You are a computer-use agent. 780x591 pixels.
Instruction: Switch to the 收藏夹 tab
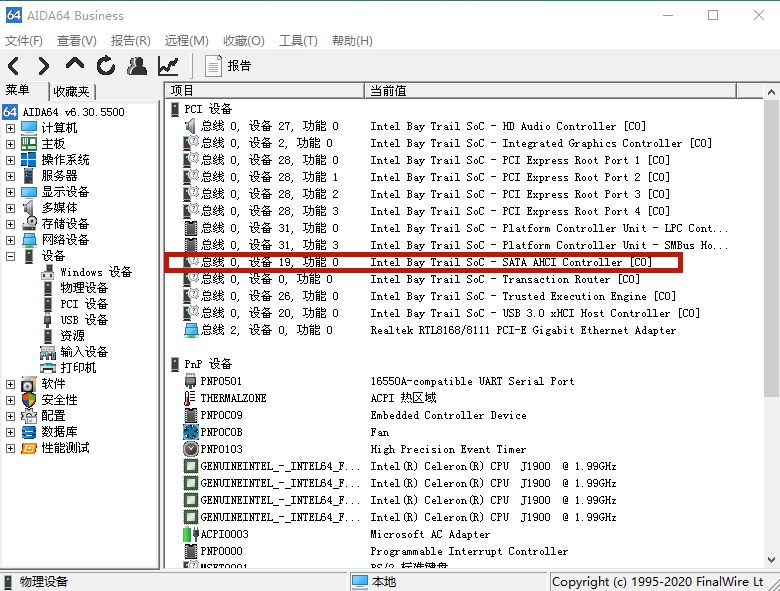(72, 92)
